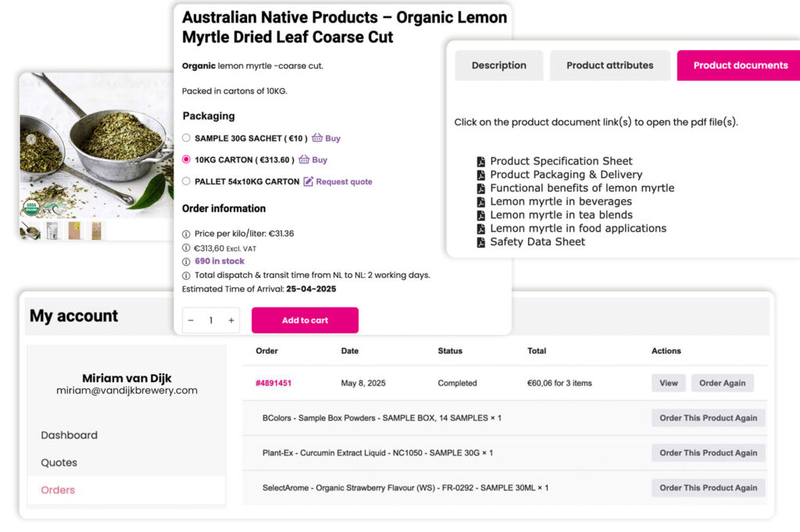This screenshot has width=800, height=532.
Task: Decrease quantity with the minus stepper
Action: click(x=191, y=320)
